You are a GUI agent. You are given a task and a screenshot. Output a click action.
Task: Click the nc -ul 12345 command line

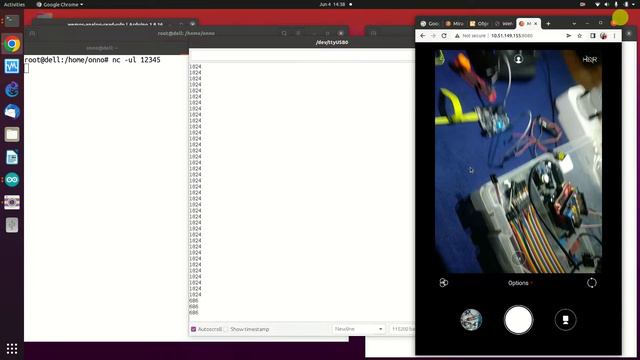93,60
